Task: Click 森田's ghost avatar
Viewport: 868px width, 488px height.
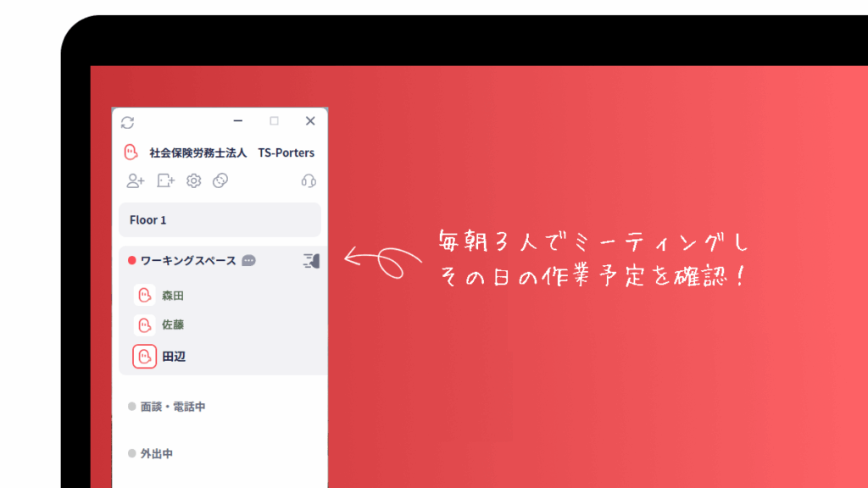Action: 144,296
